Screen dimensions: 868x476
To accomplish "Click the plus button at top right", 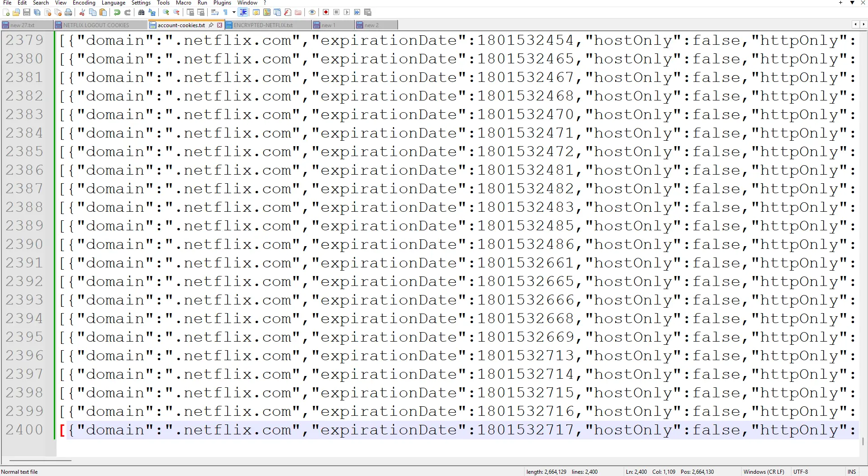I will tap(840, 3).
